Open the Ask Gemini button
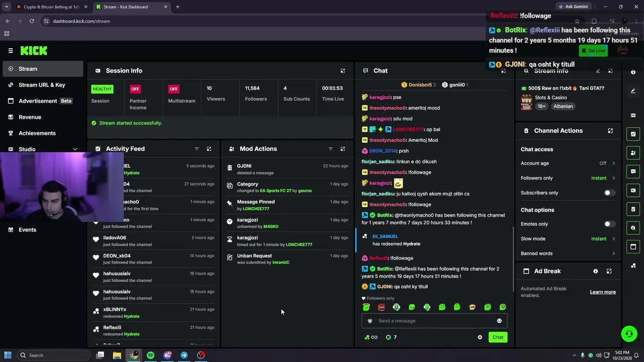Image resolution: width=644 pixels, height=362 pixels. coord(573,7)
